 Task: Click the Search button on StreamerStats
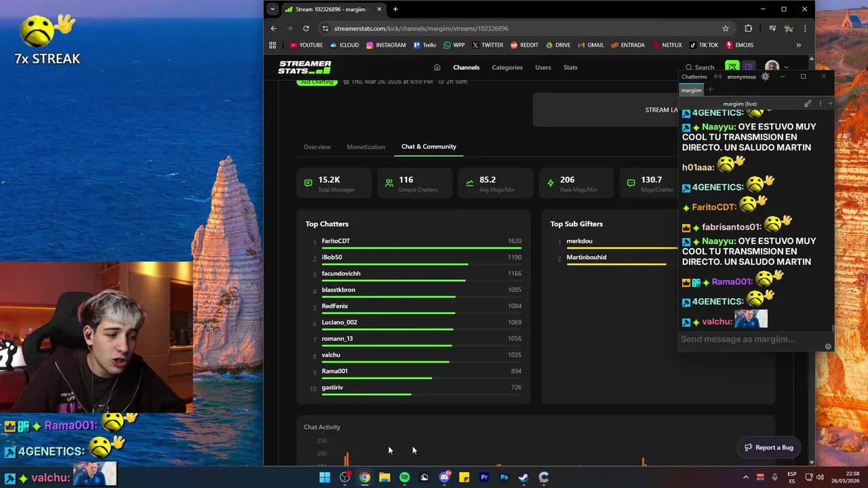(700, 67)
